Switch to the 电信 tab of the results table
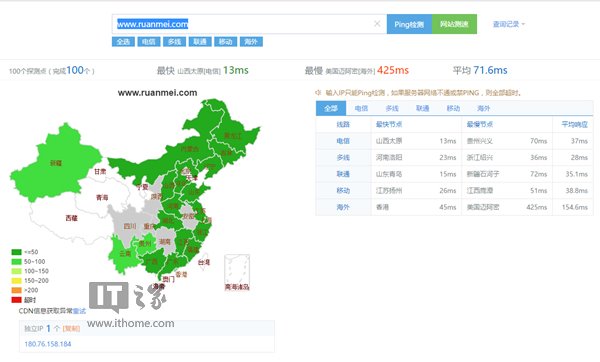The height and width of the screenshot is (362, 600). point(361,108)
